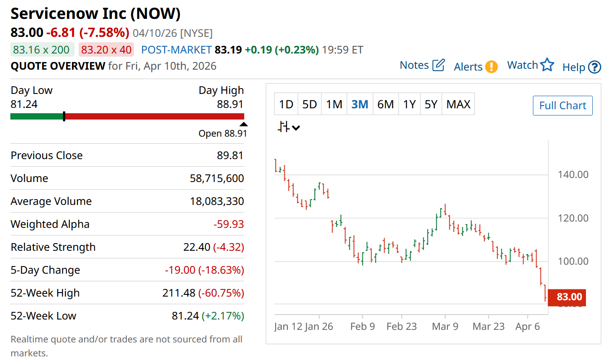The width and height of the screenshot is (608, 364).
Task: Click the Volume value 58,715,600
Action: point(217,178)
